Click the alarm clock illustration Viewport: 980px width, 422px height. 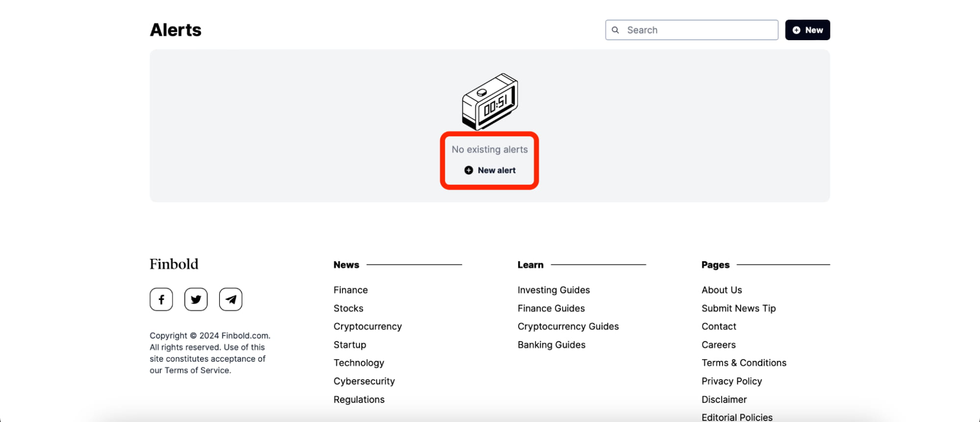pos(489,102)
